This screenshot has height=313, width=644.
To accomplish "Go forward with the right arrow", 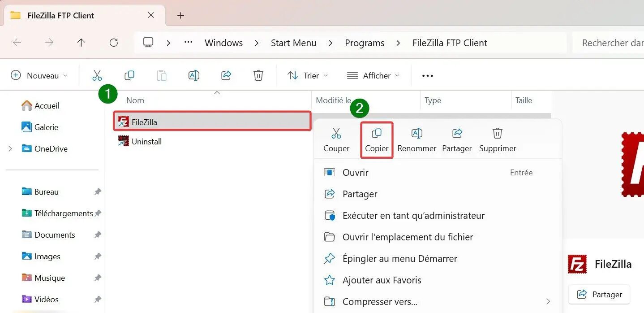I will (49, 43).
